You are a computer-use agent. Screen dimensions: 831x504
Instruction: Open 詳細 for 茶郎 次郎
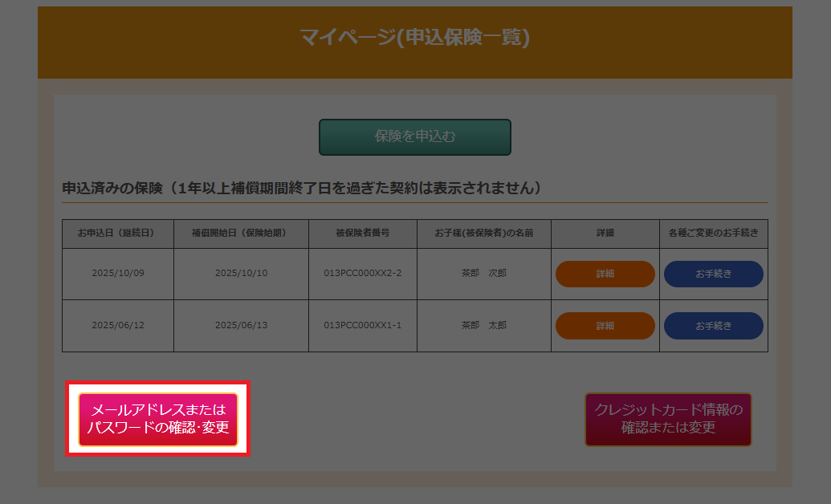tap(605, 274)
